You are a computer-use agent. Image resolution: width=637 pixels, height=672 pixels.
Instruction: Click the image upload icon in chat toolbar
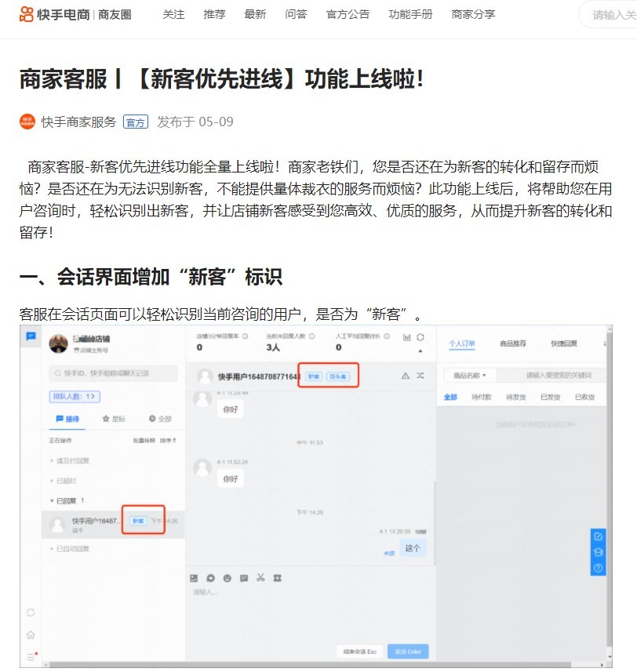pos(194,578)
